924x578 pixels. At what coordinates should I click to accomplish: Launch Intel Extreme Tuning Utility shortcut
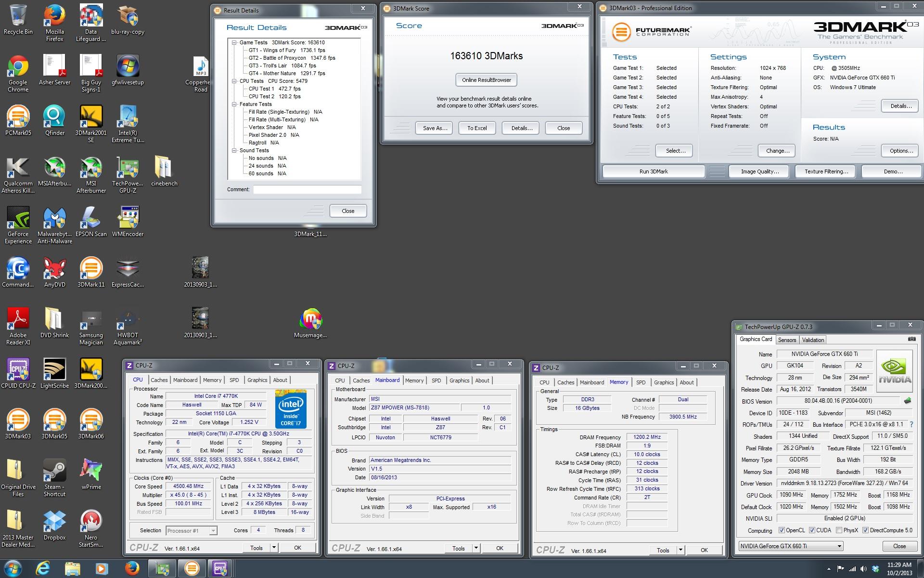(x=128, y=124)
